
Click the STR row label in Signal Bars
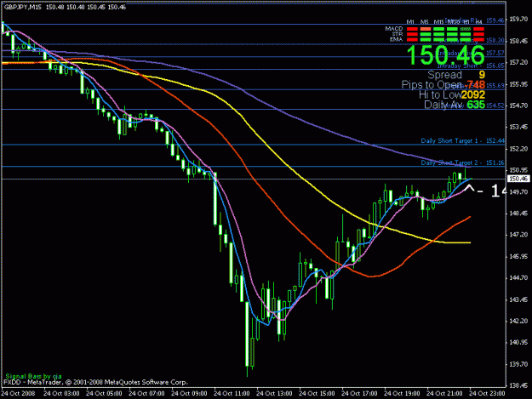pyautogui.click(x=398, y=34)
